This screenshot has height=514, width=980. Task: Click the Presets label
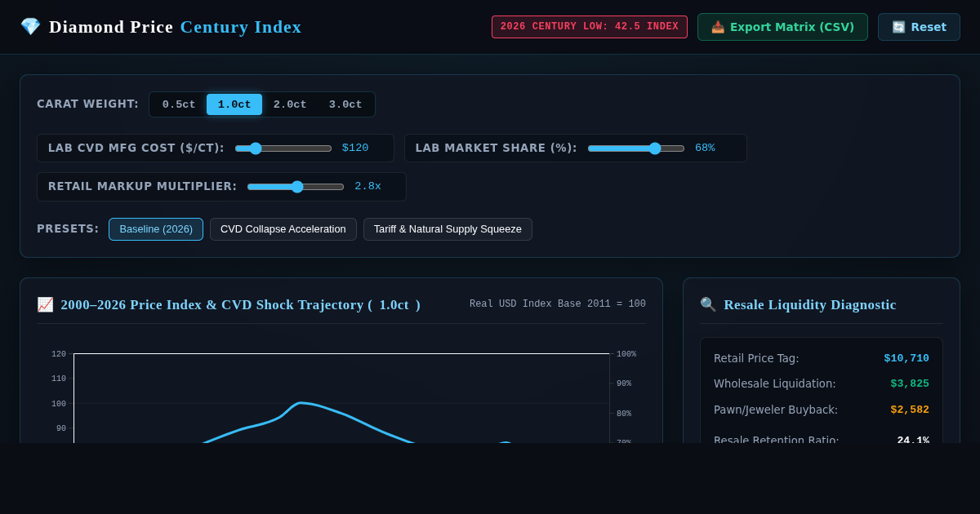tap(68, 228)
